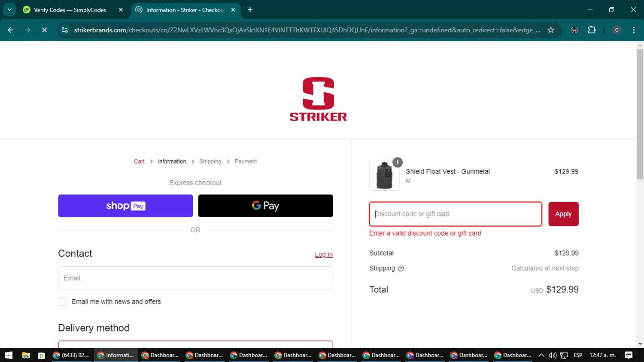Show hidden system tray icons
This screenshot has width=644, height=362.
pyautogui.click(x=541, y=355)
